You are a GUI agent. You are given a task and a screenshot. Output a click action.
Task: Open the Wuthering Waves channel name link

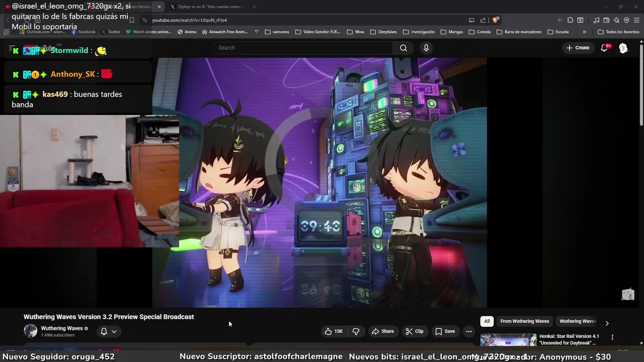tap(62, 328)
